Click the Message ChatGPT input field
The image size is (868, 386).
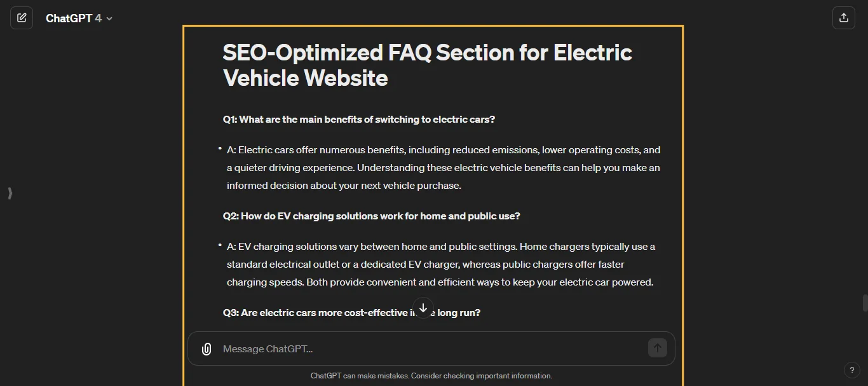381,348
